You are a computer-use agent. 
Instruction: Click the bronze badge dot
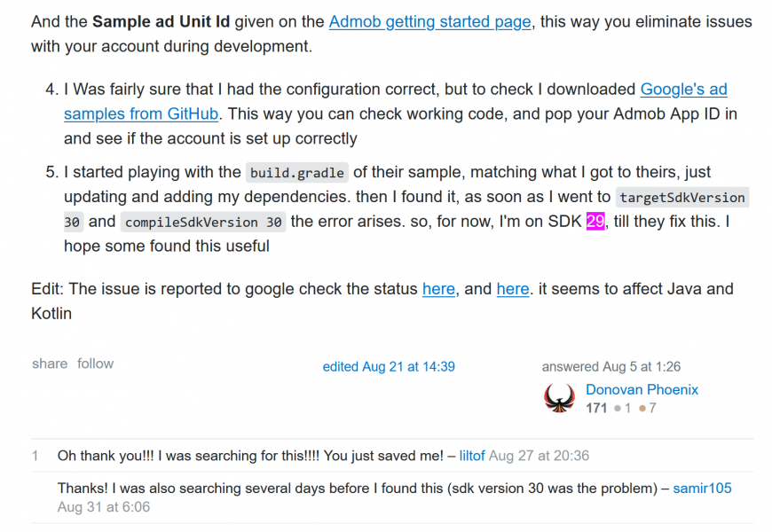coord(643,409)
